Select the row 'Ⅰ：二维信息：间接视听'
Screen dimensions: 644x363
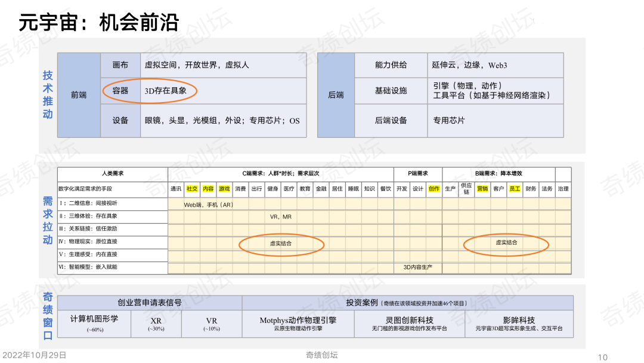click(x=113, y=203)
